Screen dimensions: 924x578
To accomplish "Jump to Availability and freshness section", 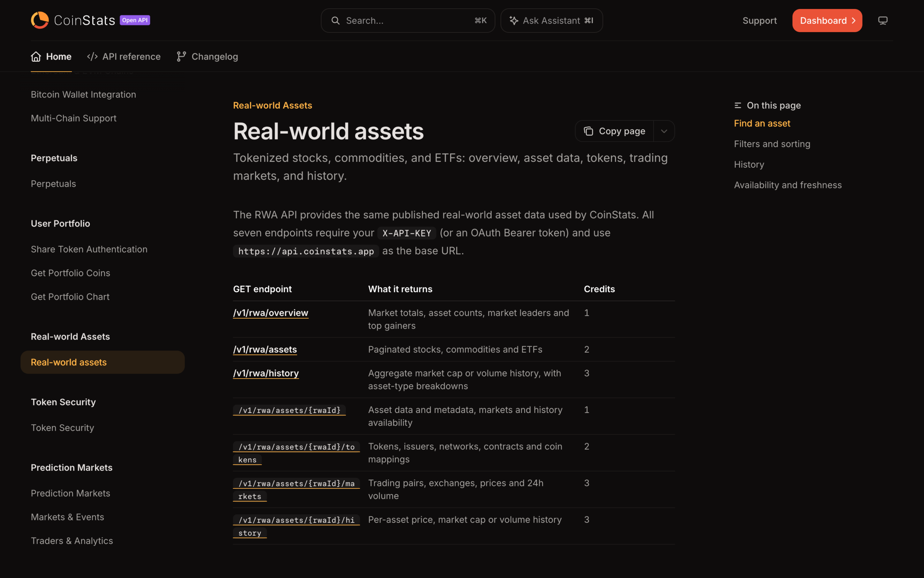I will 787,185.
